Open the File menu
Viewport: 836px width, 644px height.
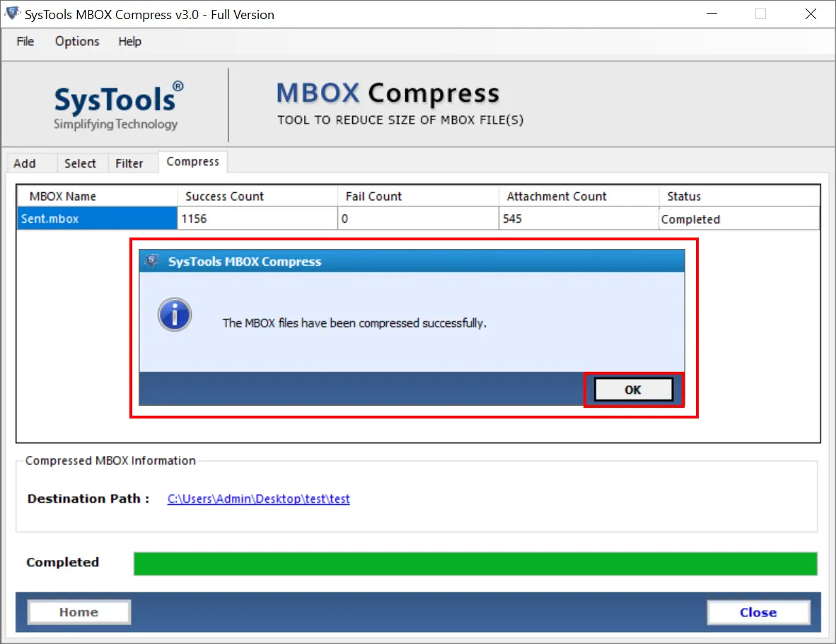click(x=25, y=42)
